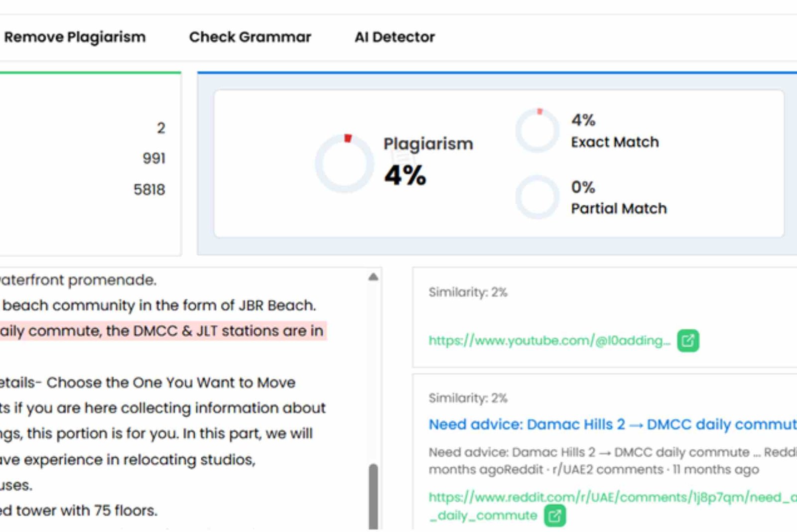Click the Plagiarism circular gauge

[x=344, y=163]
